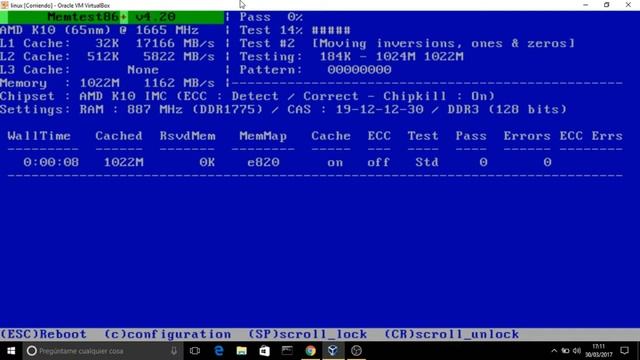Click the MemMap column header
The image size is (640, 360).
click(x=263, y=136)
